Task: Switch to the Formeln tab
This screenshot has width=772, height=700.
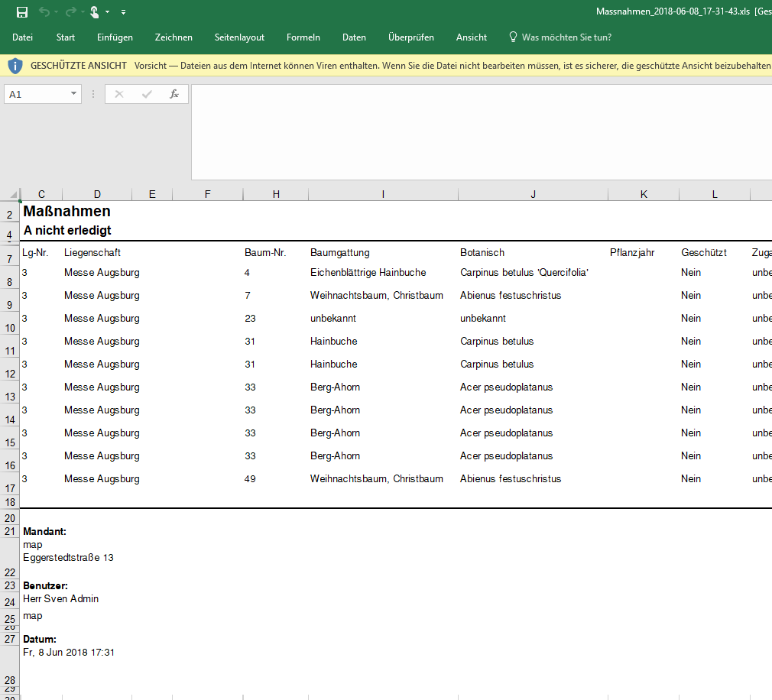Action: 303,37
